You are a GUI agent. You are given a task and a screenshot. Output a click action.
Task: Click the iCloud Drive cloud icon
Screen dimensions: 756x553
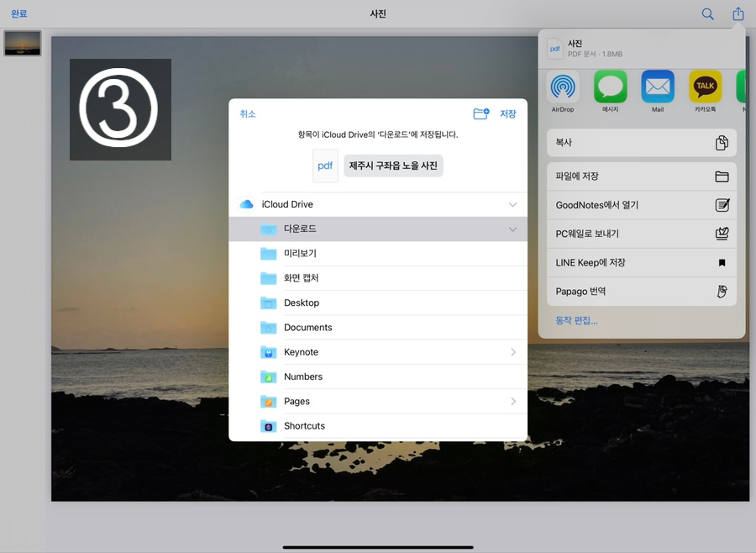[x=246, y=204]
